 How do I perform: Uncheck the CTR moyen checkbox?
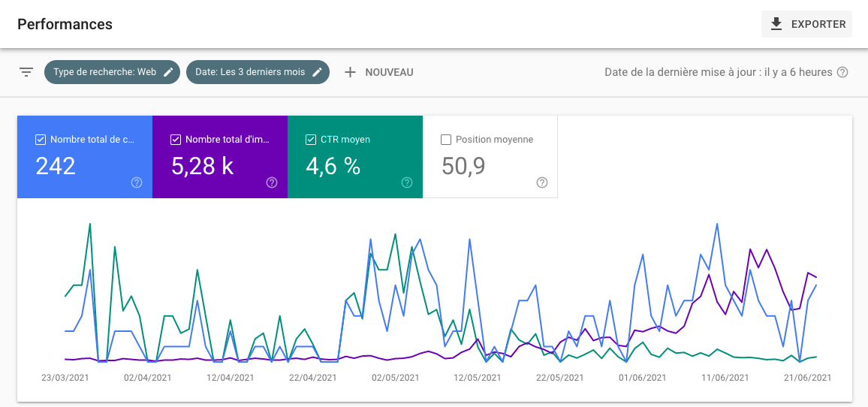311,140
